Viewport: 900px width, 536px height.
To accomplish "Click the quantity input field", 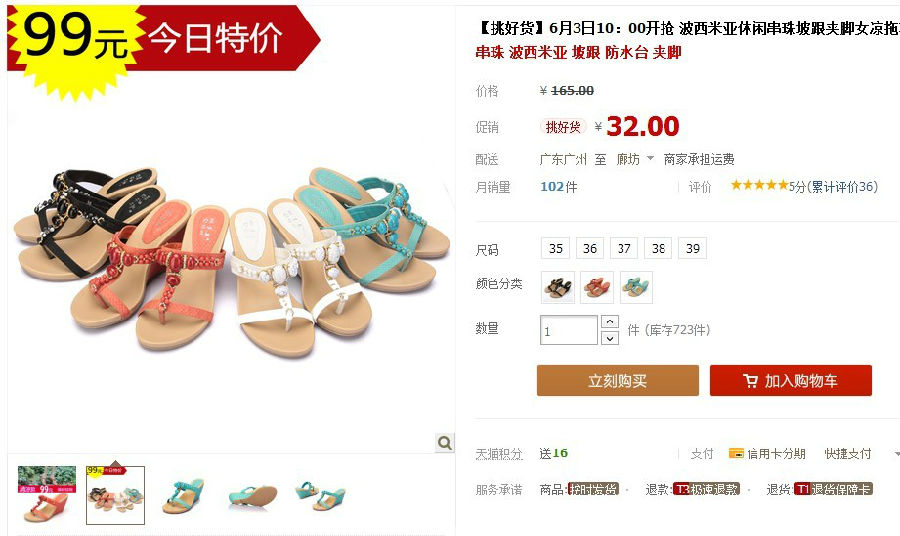I will tap(569, 331).
